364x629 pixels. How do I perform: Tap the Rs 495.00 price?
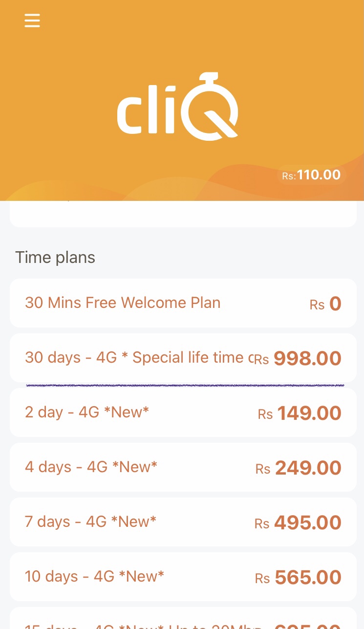pos(298,523)
